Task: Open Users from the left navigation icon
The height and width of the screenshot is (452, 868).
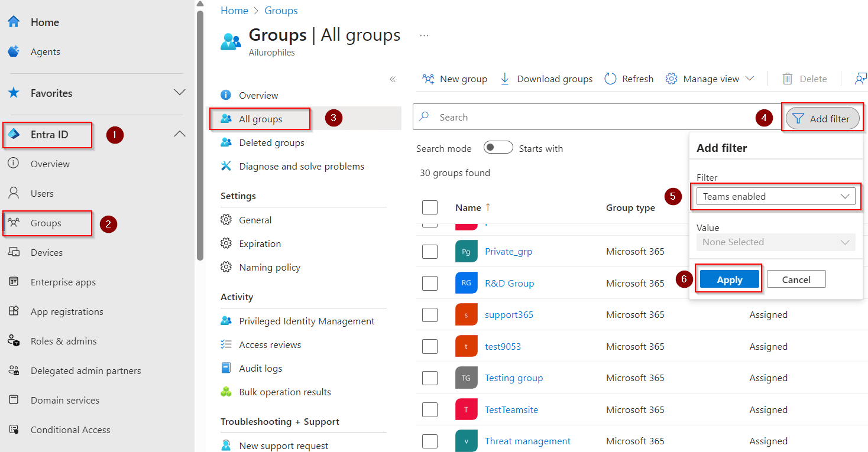Action: click(14, 193)
